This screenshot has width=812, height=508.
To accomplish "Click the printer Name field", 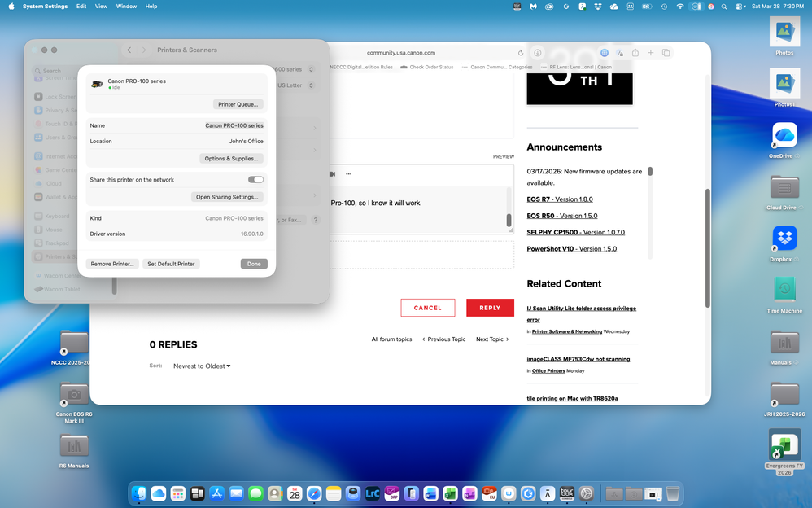I will (x=234, y=125).
